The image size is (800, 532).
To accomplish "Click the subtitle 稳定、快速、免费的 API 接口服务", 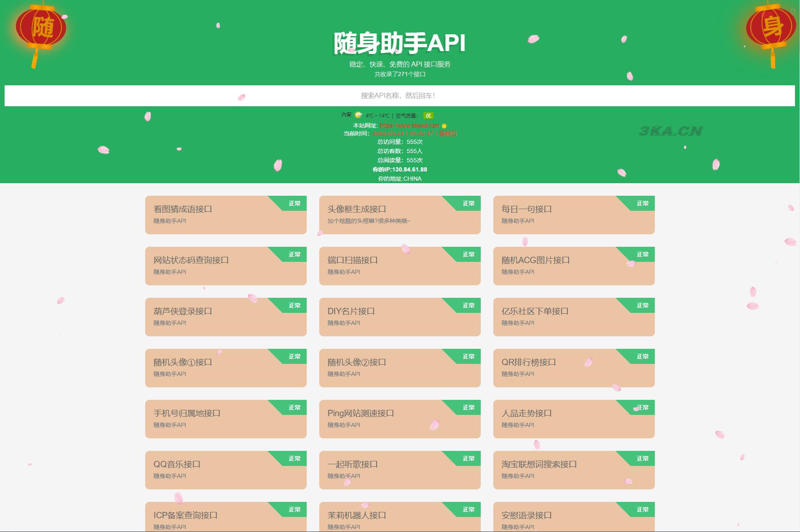I will pyautogui.click(x=400, y=64).
